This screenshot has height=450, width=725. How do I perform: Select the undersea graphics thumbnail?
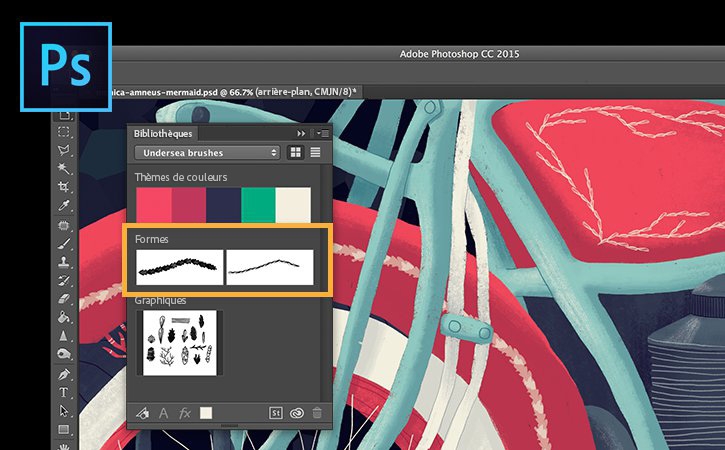pyautogui.click(x=180, y=343)
